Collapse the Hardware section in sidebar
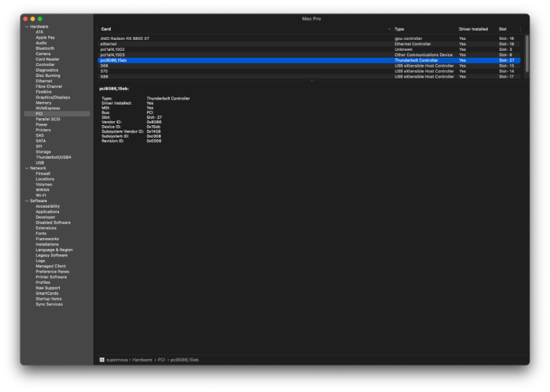The height and width of the screenshot is (392, 550). click(27, 27)
